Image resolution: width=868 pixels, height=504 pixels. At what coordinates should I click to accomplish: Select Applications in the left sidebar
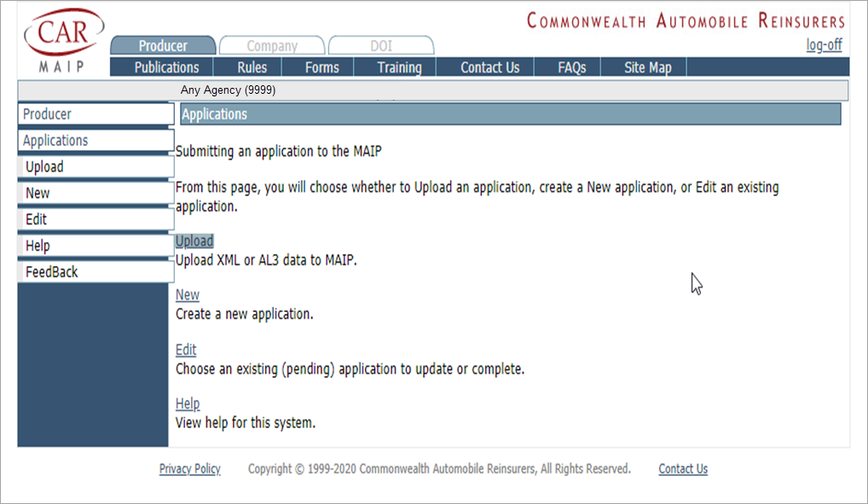click(95, 141)
